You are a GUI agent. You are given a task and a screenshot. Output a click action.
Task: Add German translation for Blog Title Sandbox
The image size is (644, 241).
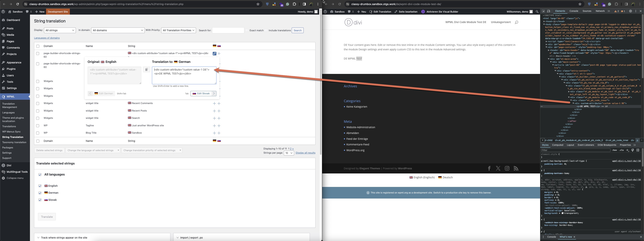(x=214, y=133)
